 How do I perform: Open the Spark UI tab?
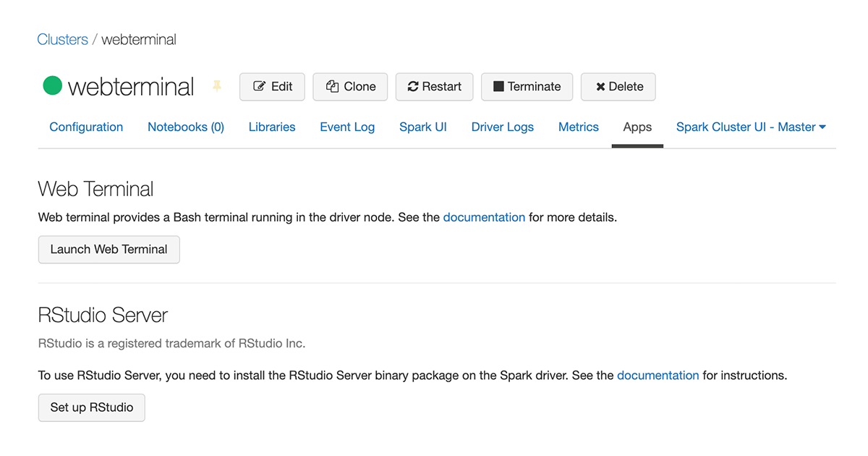click(422, 127)
